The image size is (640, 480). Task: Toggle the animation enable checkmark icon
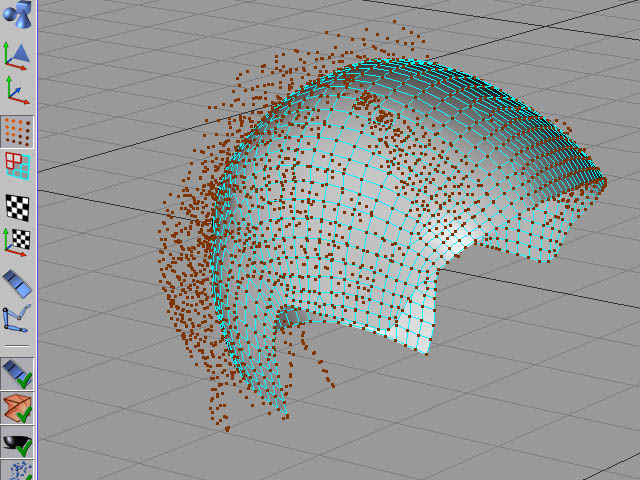point(17,373)
